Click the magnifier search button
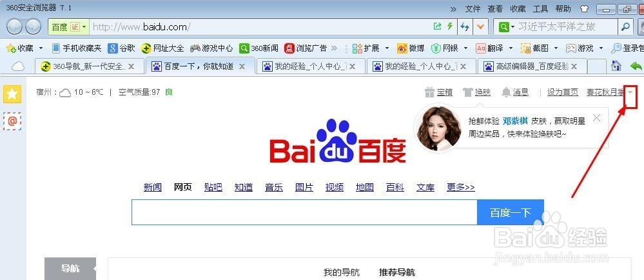This screenshot has width=644, height=280. (x=625, y=27)
